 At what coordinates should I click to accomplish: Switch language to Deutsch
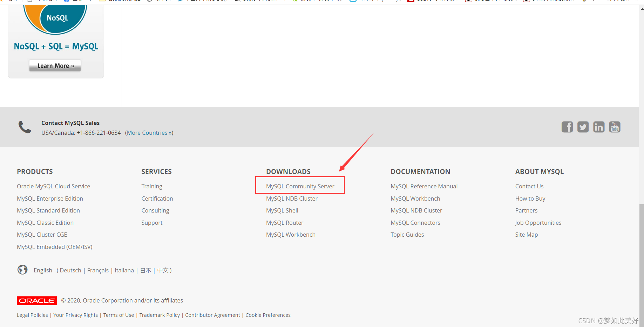pyautogui.click(x=70, y=270)
